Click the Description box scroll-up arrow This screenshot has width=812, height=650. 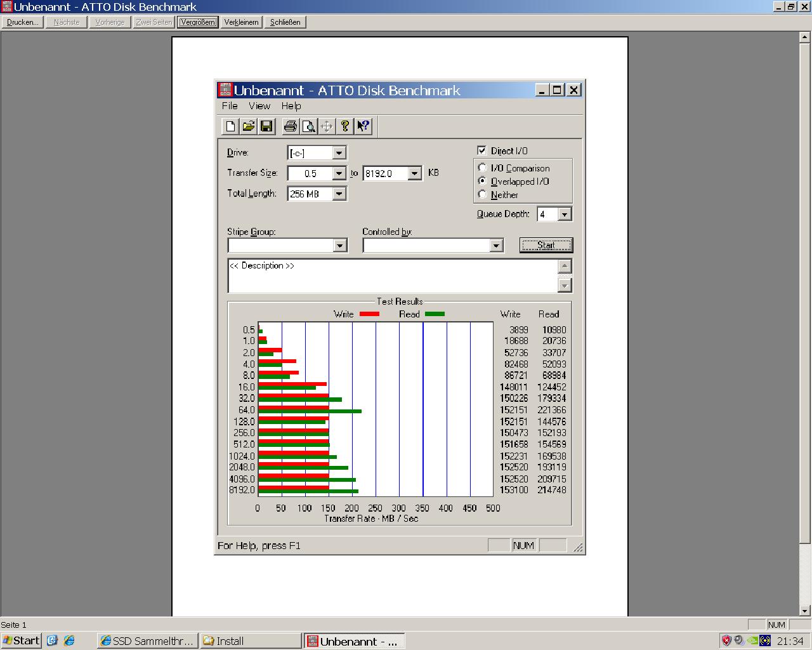[x=565, y=266]
